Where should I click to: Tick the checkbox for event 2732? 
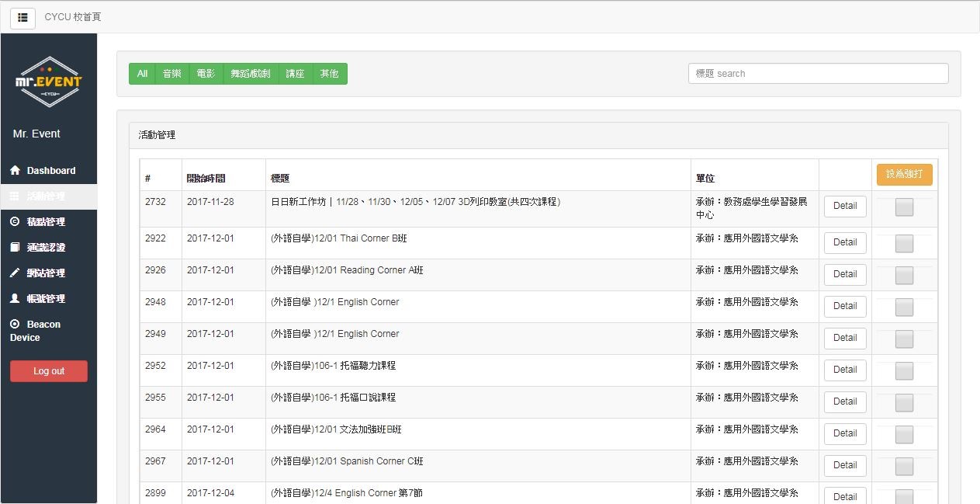click(904, 207)
